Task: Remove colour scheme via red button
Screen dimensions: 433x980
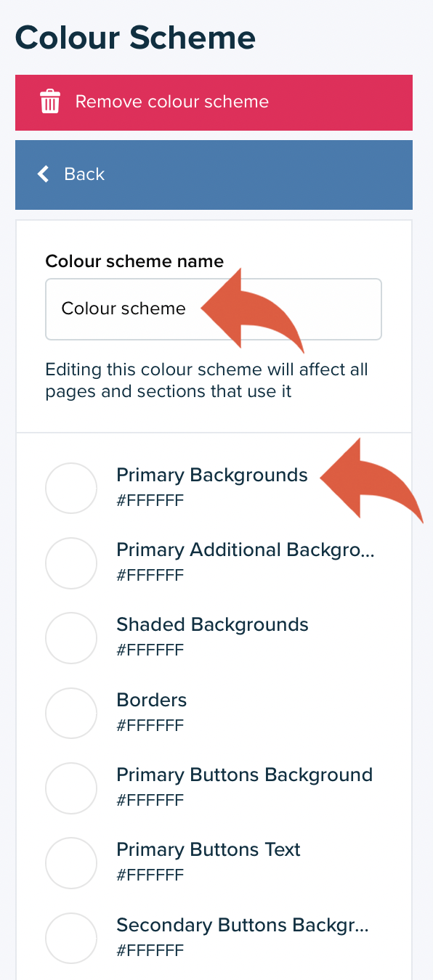Action: click(214, 102)
